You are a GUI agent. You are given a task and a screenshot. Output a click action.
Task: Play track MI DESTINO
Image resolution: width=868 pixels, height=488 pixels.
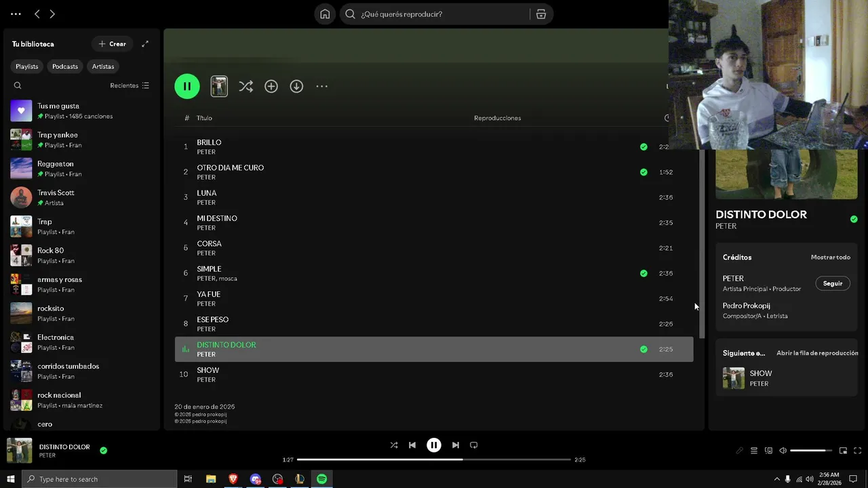coord(434,222)
